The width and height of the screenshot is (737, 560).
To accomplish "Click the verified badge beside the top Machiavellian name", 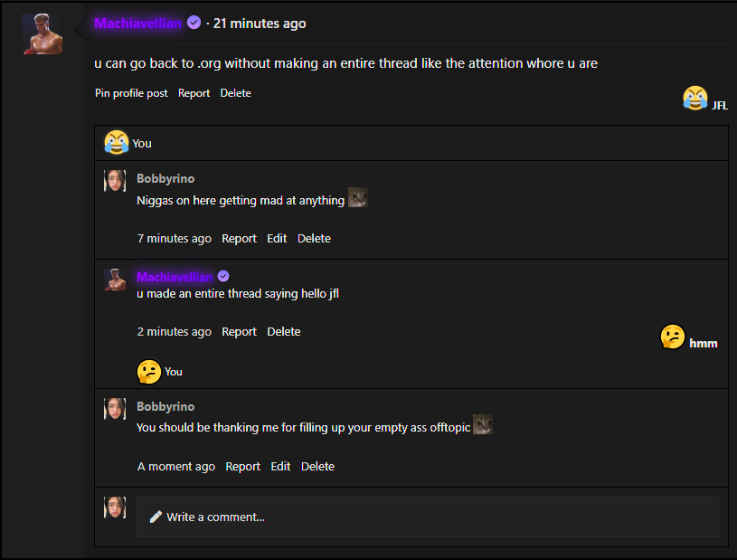I will pyautogui.click(x=194, y=24).
